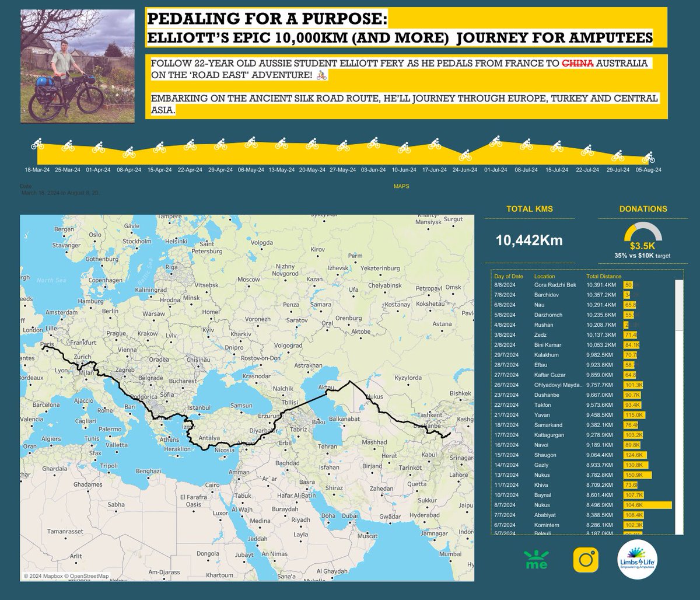This screenshot has height=600, width=700.
Task: Pick the cyclist marker at 22-Apr-24
Action: pyautogui.click(x=190, y=144)
